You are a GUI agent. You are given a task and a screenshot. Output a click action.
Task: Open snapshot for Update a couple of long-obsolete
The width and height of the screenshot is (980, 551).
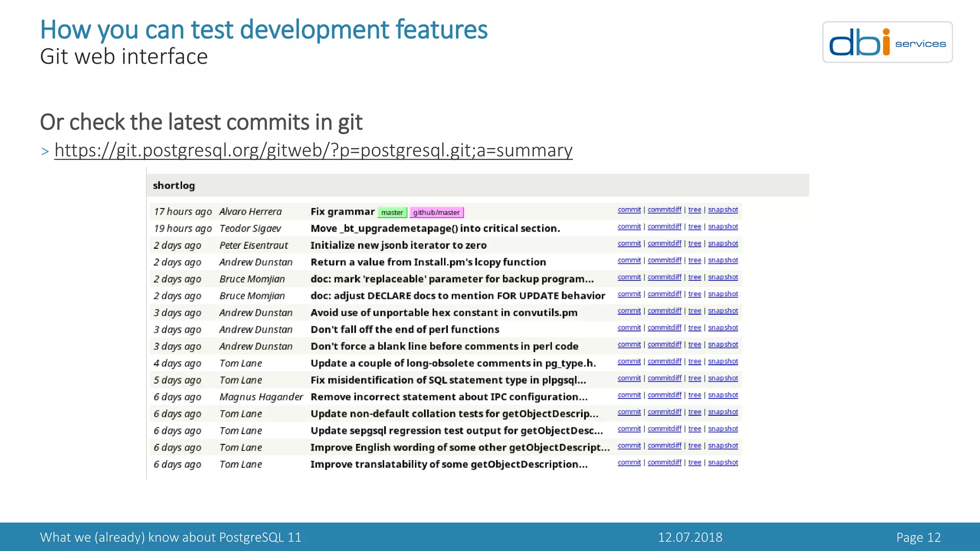pyautogui.click(x=723, y=361)
